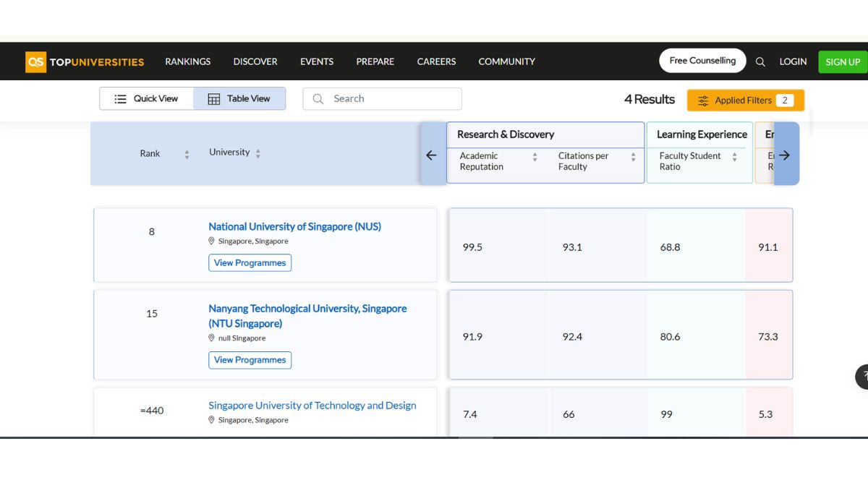
Task: Open National University of Singapore (NUS) link
Action: (x=294, y=226)
